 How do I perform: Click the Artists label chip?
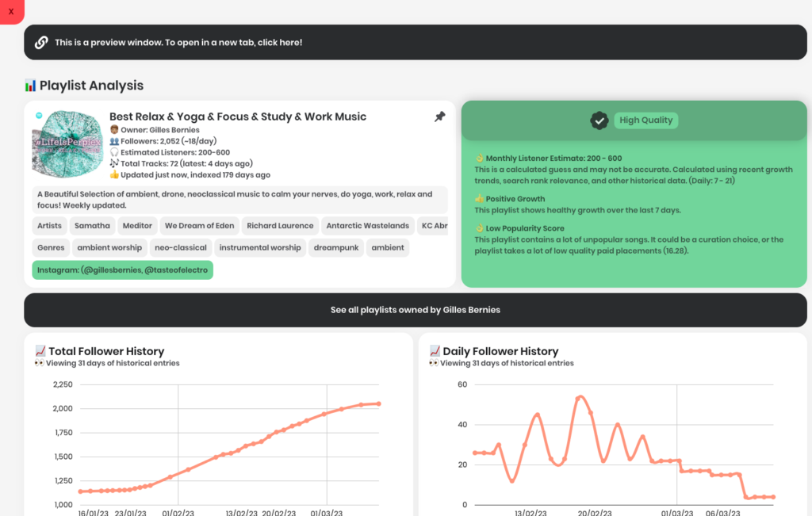click(x=49, y=226)
